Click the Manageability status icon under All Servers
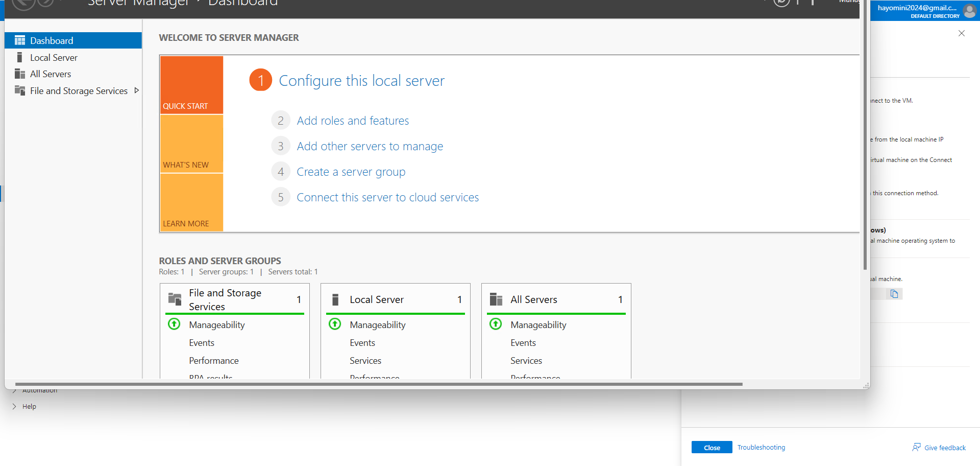980x466 pixels. coord(496,324)
